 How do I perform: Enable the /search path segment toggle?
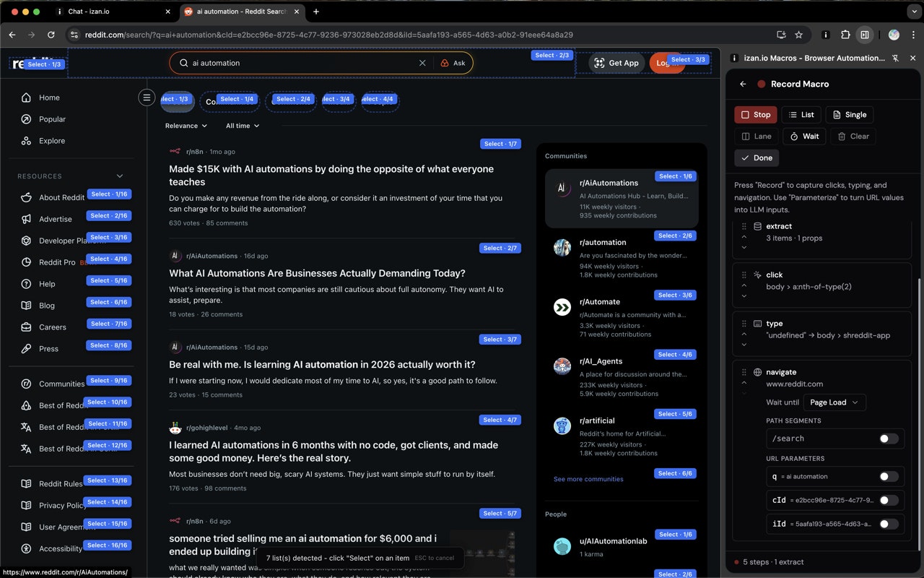[889, 439]
